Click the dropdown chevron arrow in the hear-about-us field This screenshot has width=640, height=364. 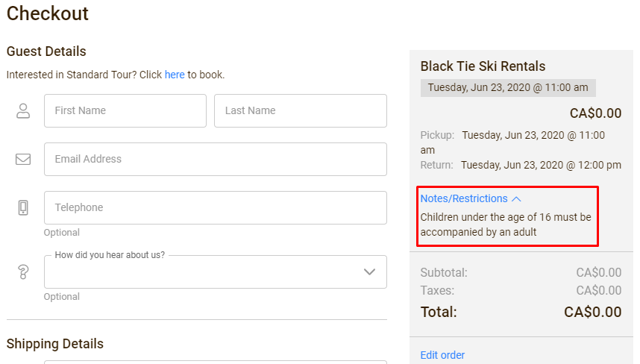tap(369, 272)
